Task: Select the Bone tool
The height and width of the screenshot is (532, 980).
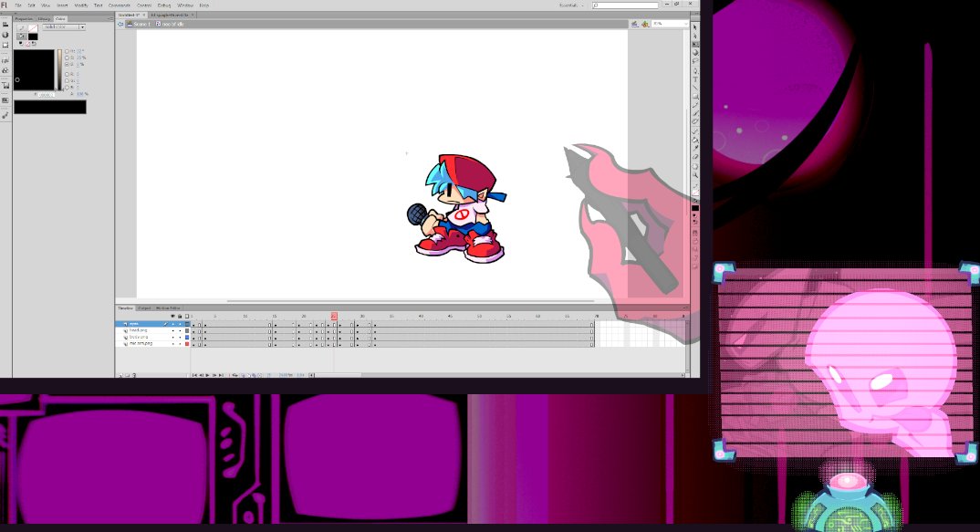Action: [694, 131]
